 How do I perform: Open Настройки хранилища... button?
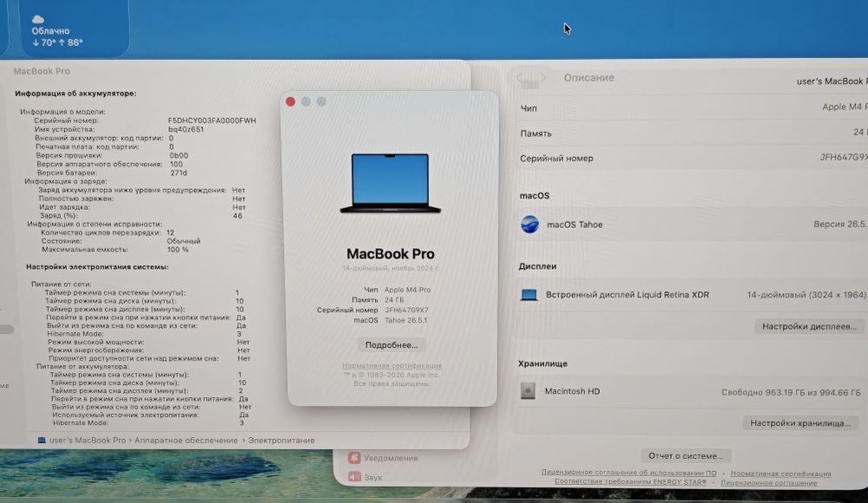tap(800, 422)
